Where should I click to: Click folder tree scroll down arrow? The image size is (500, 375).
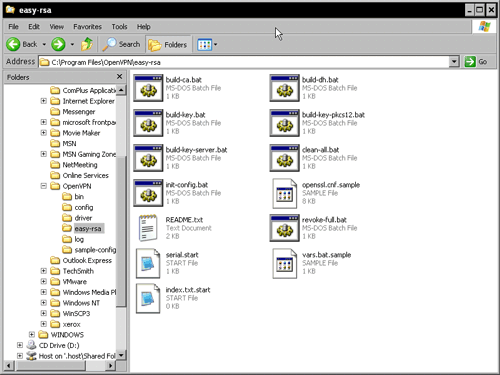(x=121, y=355)
